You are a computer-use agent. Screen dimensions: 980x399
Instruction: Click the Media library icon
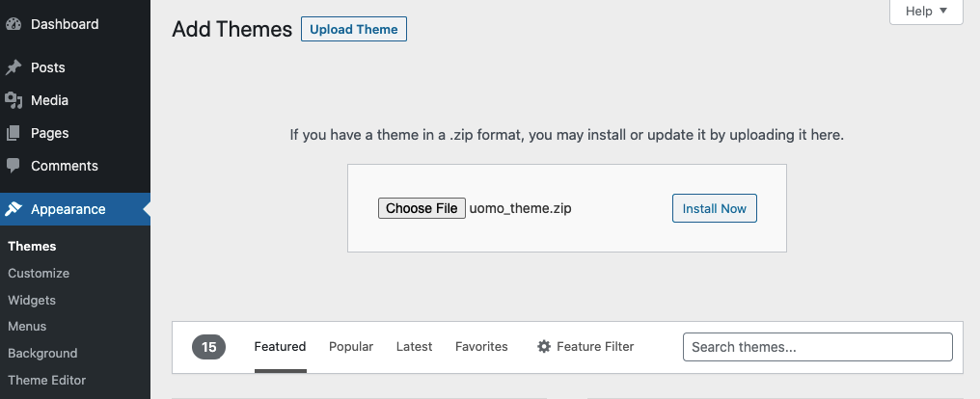(x=14, y=100)
